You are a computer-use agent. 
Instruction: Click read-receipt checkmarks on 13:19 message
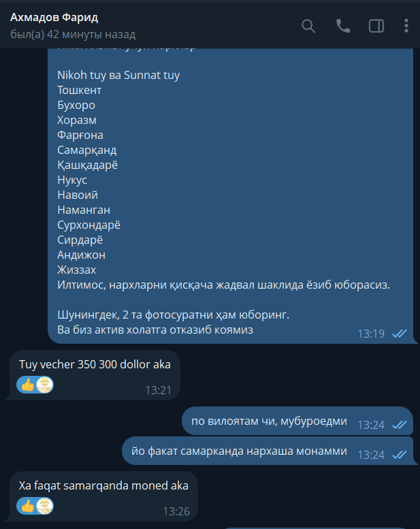click(x=400, y=334)
